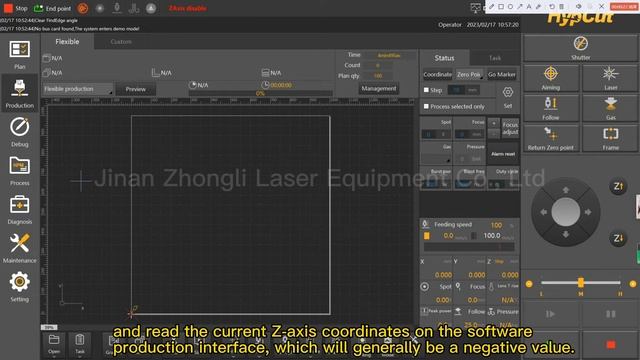Toggle the Follow button
This screenshot has width=640, height=360.
[x=550, y=108]
